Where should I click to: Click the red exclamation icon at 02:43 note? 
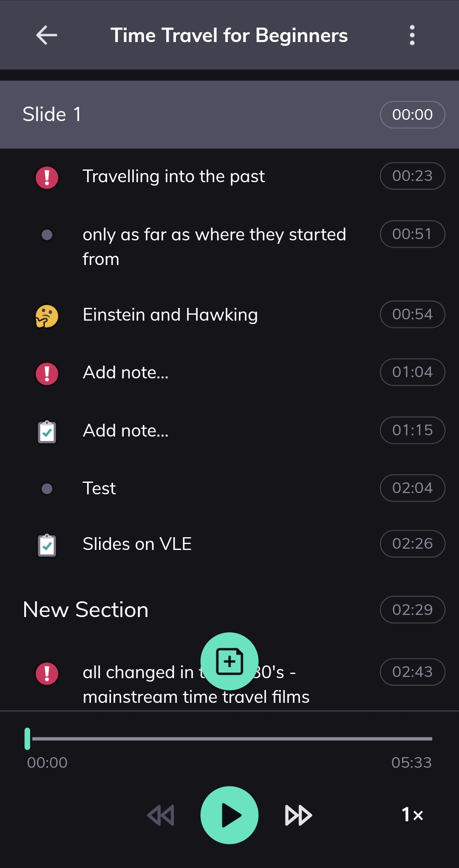click(x=47, y=674)
